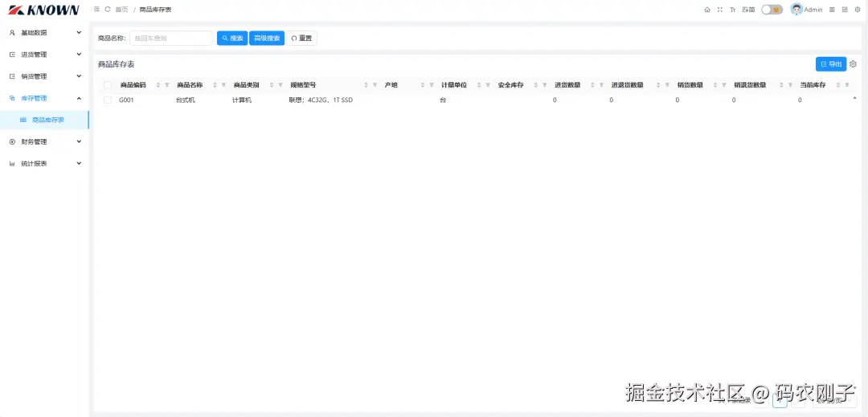Viewport: 868px width, 417px height.
Task: Open the Admin user avatar menu
Action: pos(807,10)
